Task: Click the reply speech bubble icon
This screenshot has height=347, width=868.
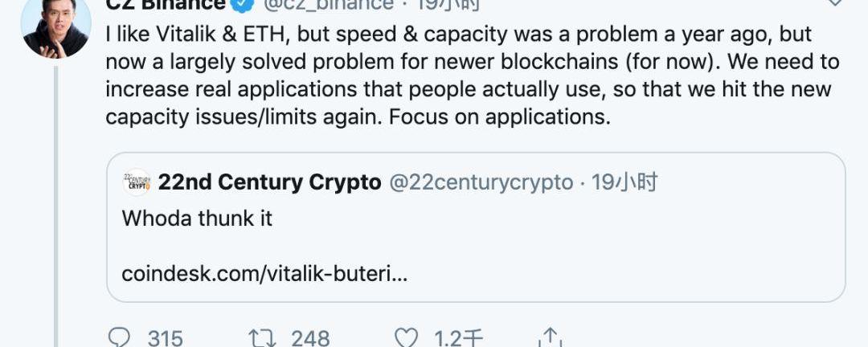Action: (x=118, y=338)
